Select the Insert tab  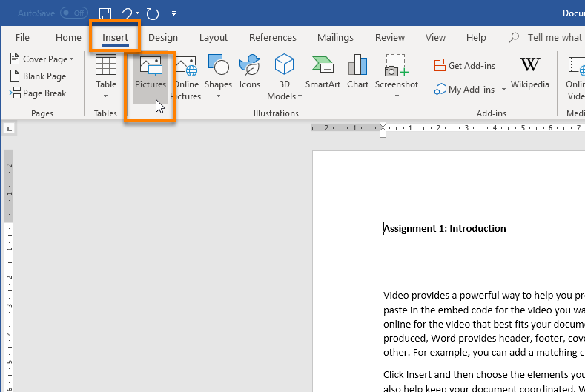pyautogui.click(x=115, y=37)
